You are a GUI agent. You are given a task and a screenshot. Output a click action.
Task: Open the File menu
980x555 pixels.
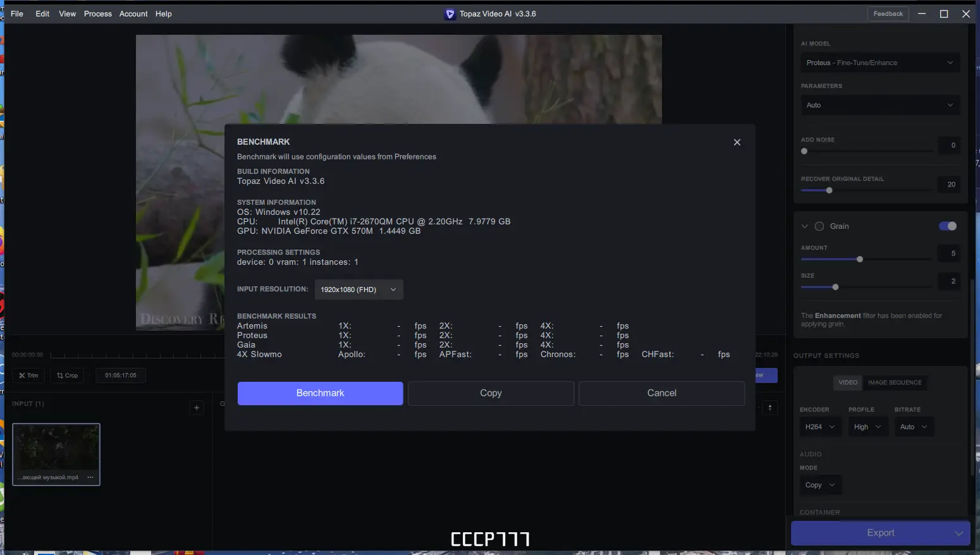pyautogui.click(x=17, y=14)
